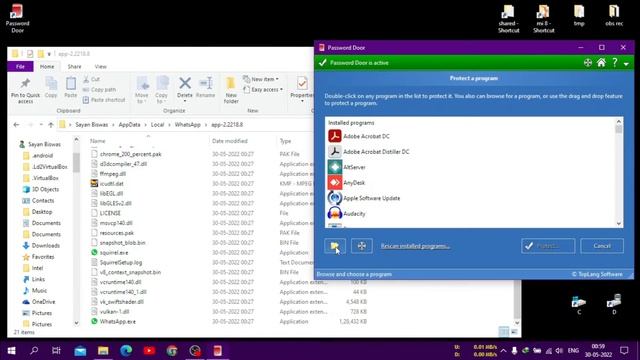Open the Easy access dropdown
Viewport: 640px width, 360px height.
pyautogui.click(x=263, y=89)
